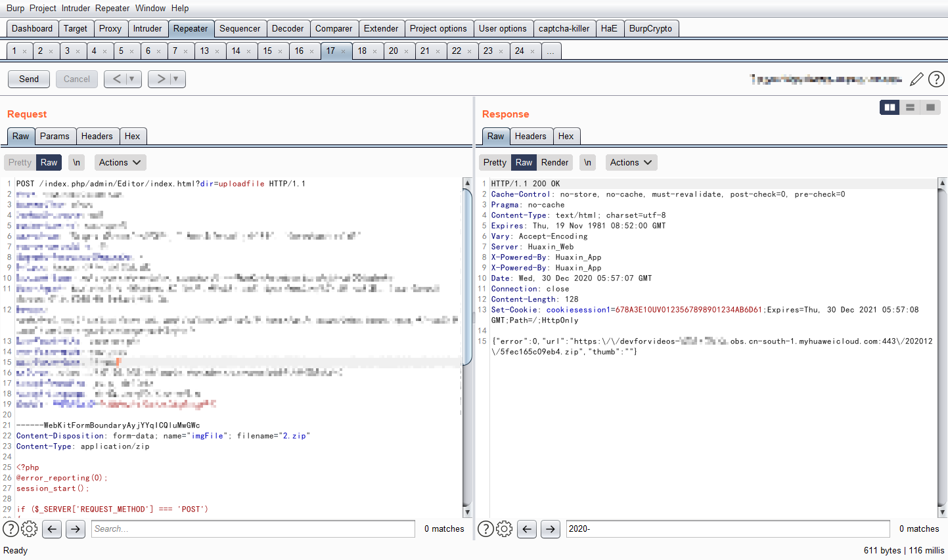This screenshot has width=948, height=560.
Task: Open the HaE extension tab
Action: [609, 28]
